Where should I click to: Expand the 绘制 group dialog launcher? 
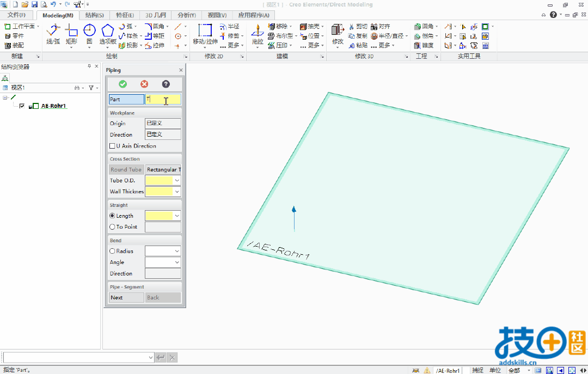tap(186, 57)
